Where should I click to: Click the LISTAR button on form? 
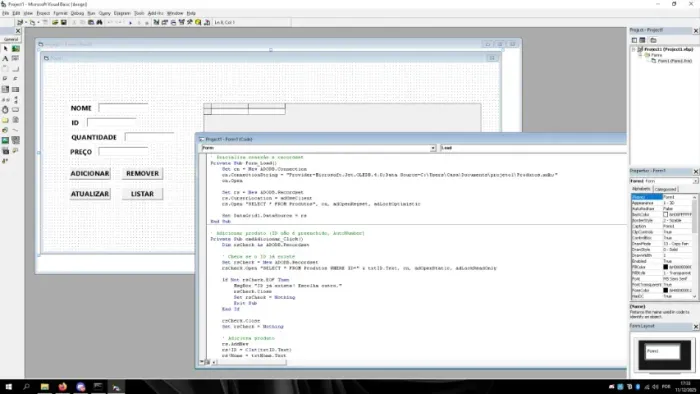click(142, 194)
